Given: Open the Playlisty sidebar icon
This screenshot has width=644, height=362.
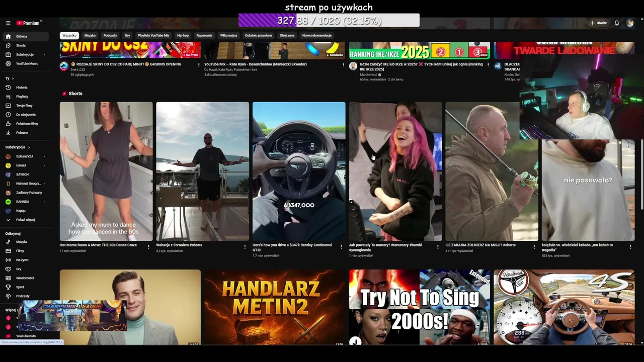Looking at the screenshot, I should tap(8, 97).
